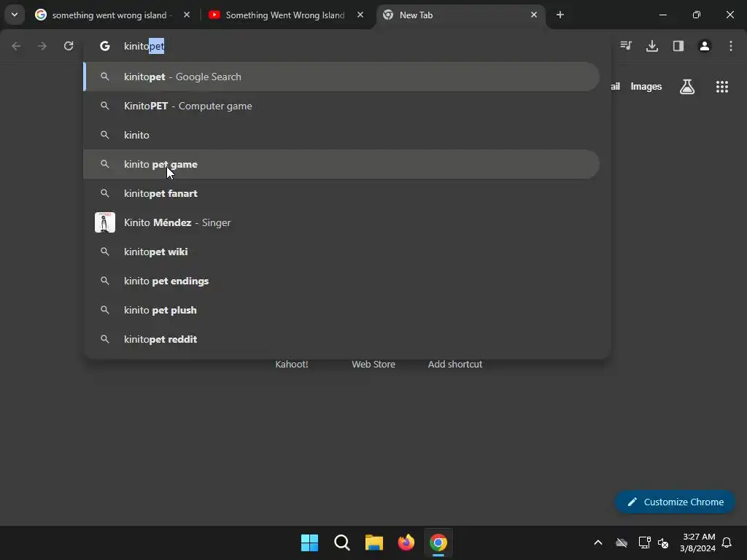Launch Firefox from taskbar
Image resolution: width=747 pixels, height=560 pixels.
[406, 542]
